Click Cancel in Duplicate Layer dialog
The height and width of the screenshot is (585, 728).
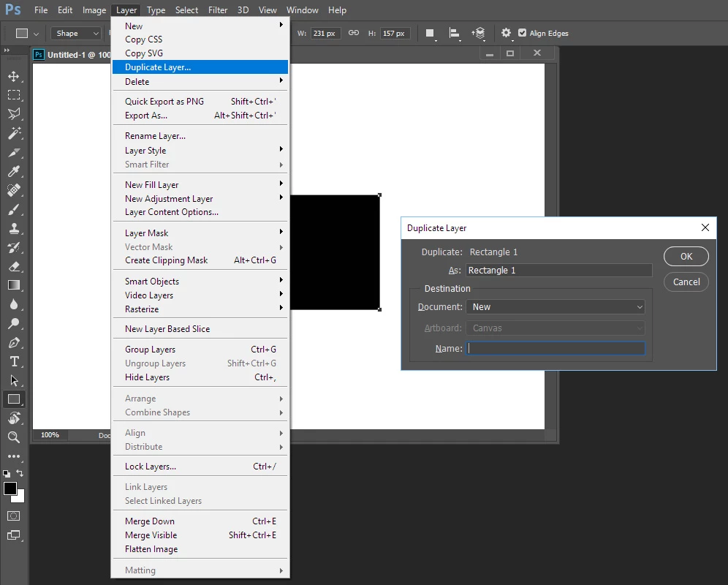click(x=686, y=282)
